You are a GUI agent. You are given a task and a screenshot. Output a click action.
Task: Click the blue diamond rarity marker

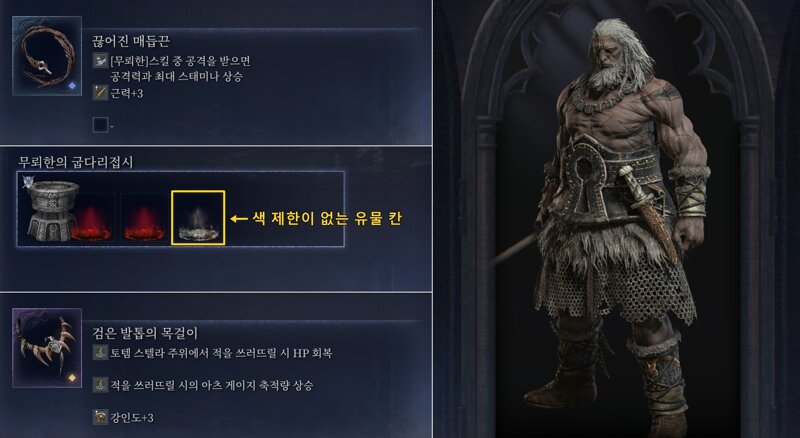coord(72,86)
